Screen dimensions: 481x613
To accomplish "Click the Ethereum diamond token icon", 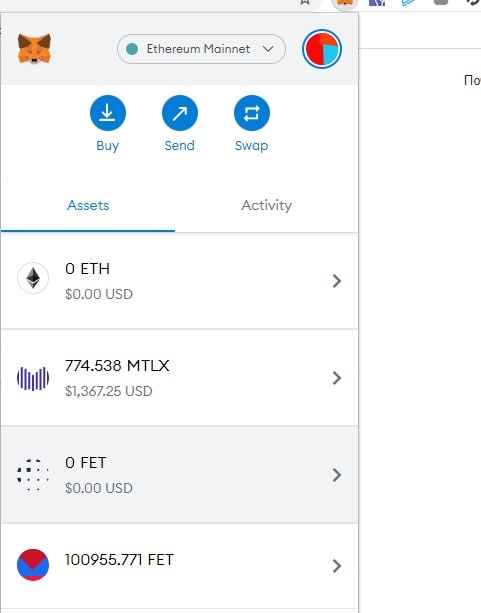I will (x=33, y=278).
